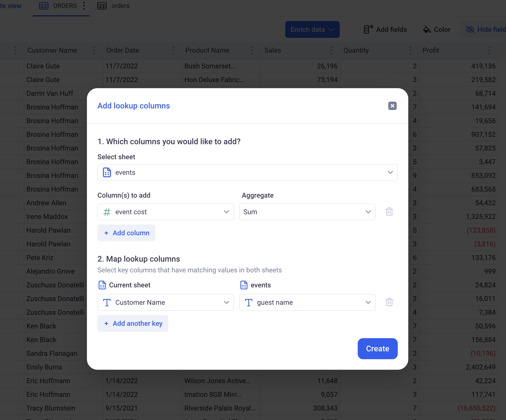
Task: Expand the Select sheet events dropdown
Action: tap(247, 172)
